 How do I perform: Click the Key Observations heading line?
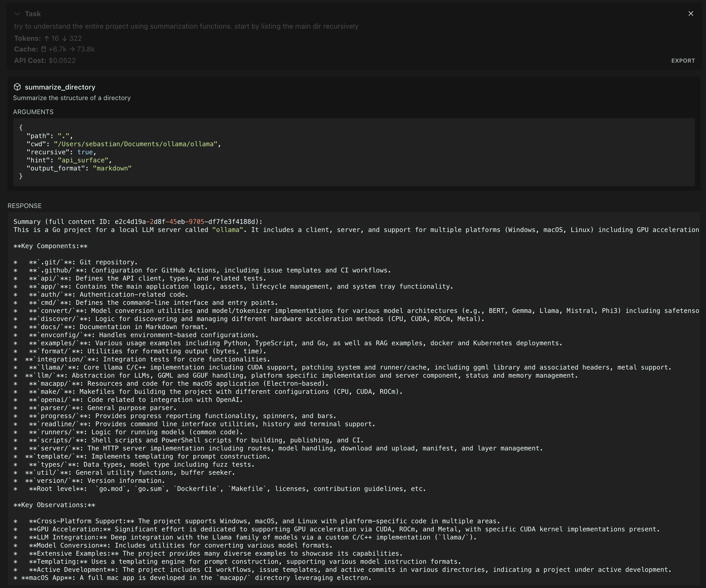[54, 505]
